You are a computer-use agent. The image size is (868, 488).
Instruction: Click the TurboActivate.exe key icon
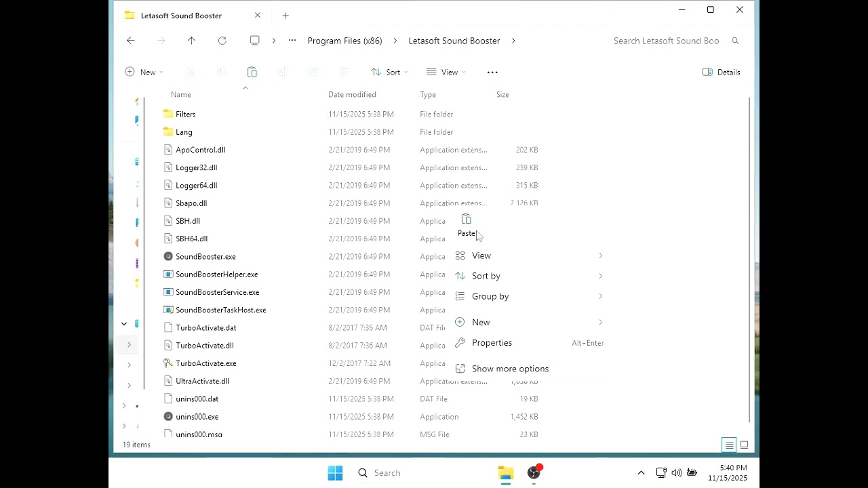pyautogui.click(x=168, y=363)
